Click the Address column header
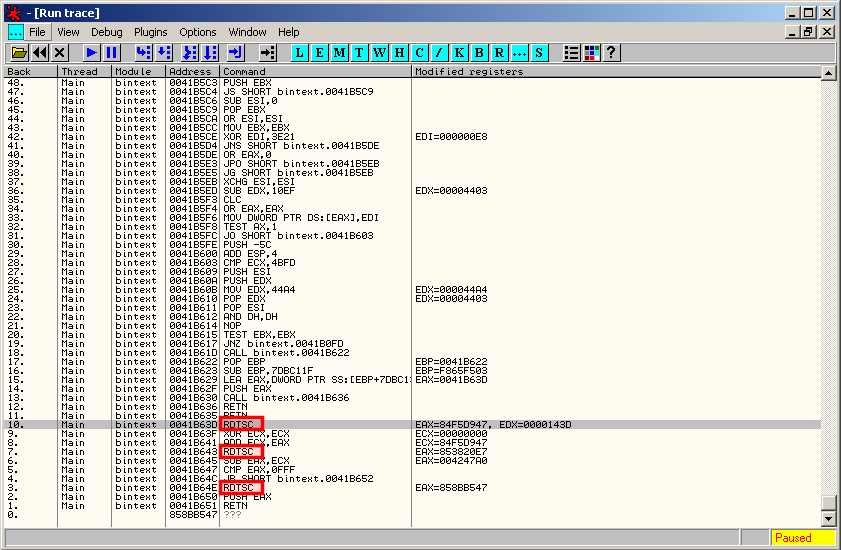Image resolution: width=841 pixels, height=550 pixels. pyautogui.click(x=190, y=72)
